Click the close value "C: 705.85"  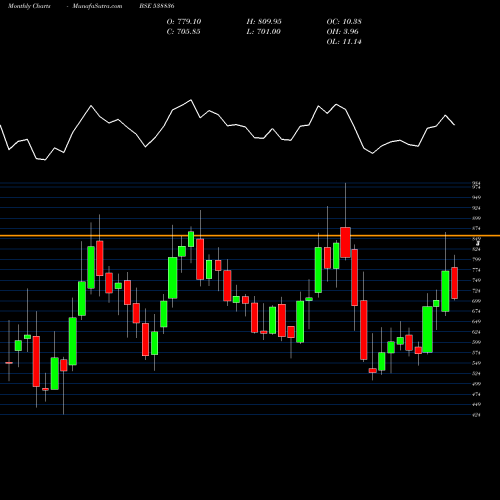(184, 32)
